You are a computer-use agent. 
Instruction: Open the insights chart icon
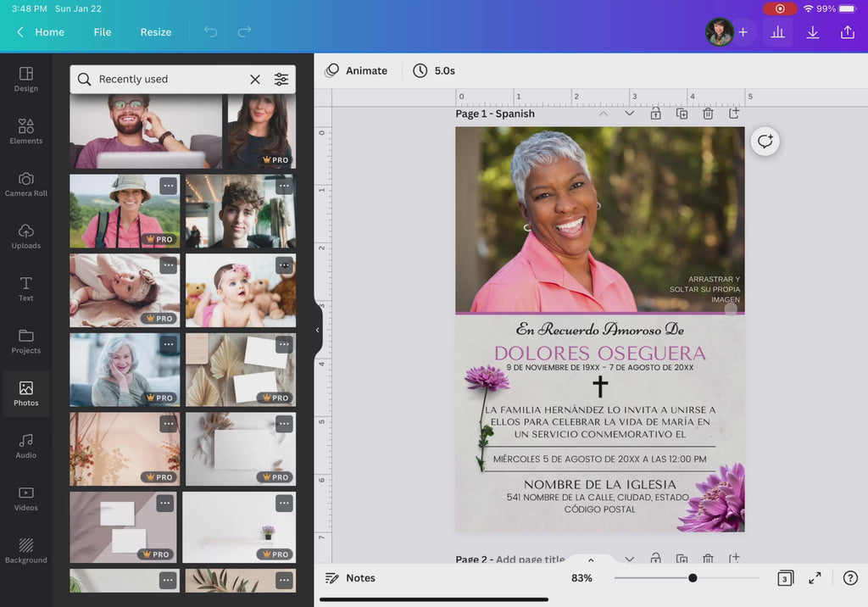coord(778,32)
